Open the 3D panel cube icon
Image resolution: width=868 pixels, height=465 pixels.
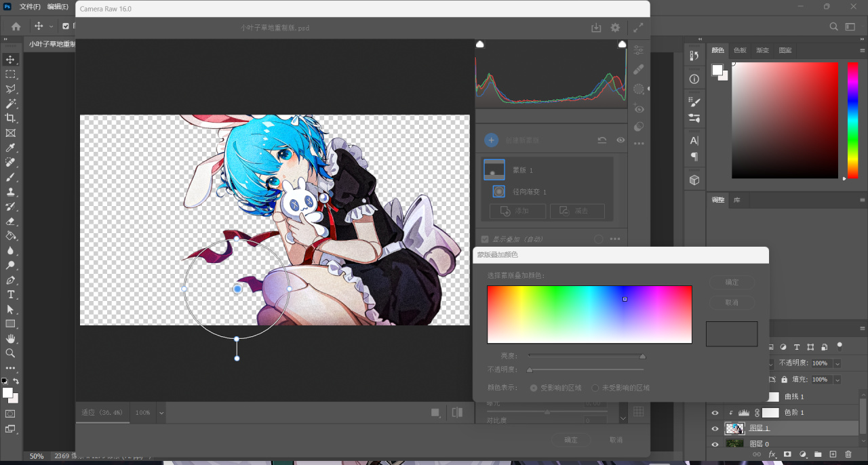point(694,180)
